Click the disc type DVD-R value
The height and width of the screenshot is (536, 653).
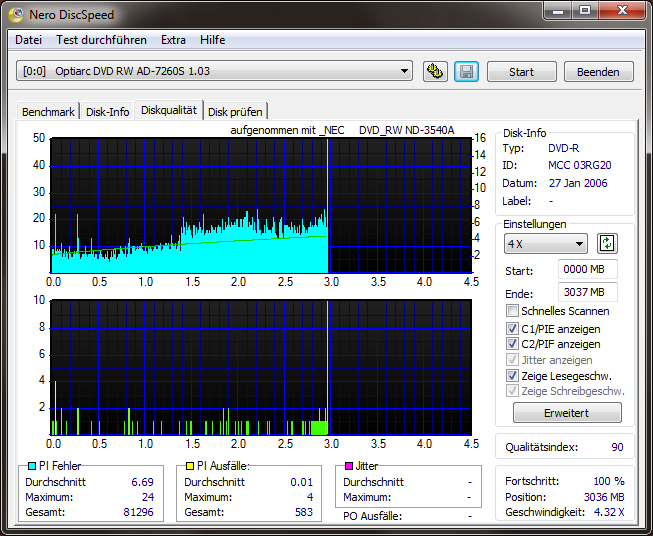pyautogui.click(x=563, y=148)
